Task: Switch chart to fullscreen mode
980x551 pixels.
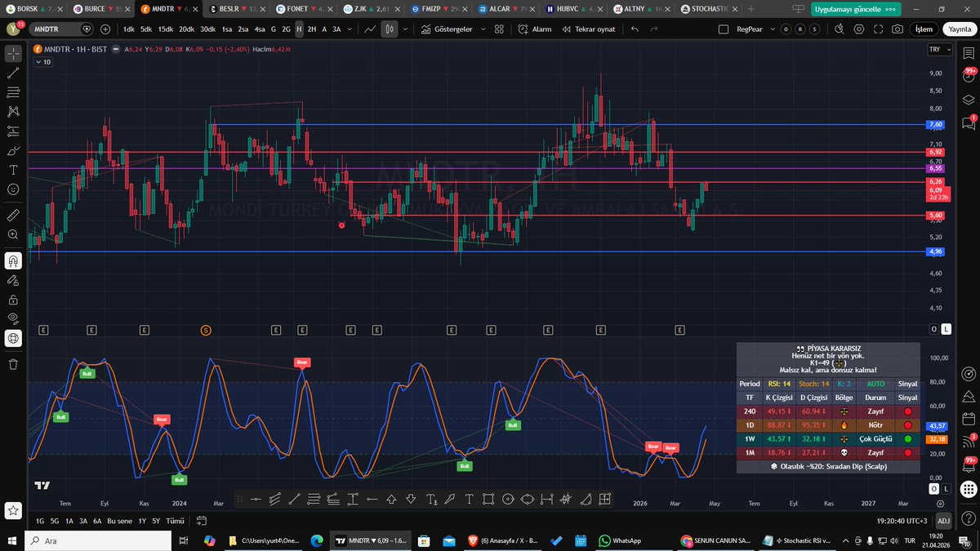Action: [879, 29]
